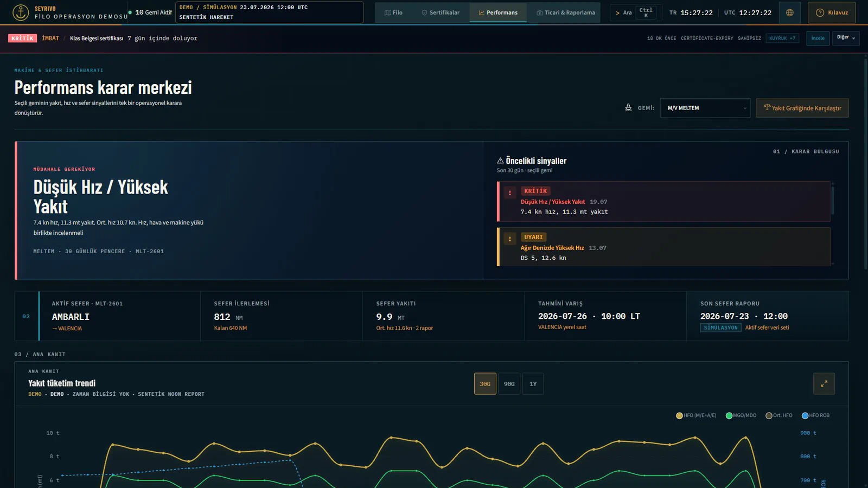Switch to the Sertifikalar tab

pyautogui.click(x=441, y=12)
